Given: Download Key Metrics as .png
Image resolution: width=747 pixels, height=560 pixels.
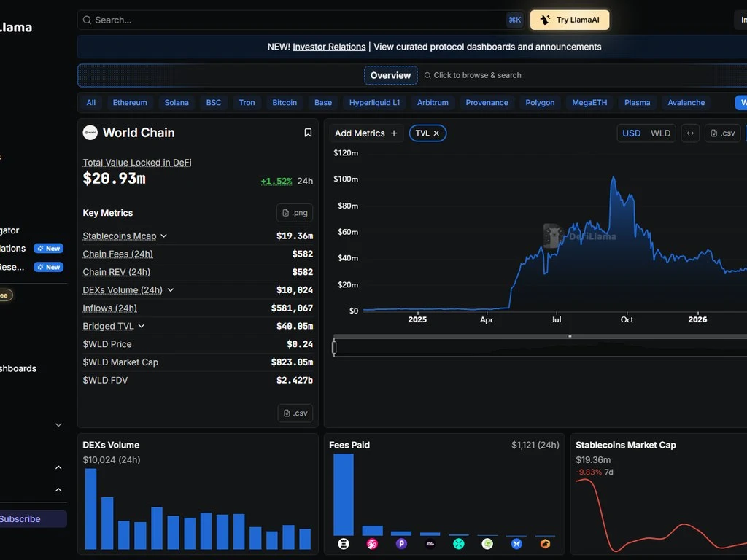Looking at the screenshot, I should click(x=295, y=213).
